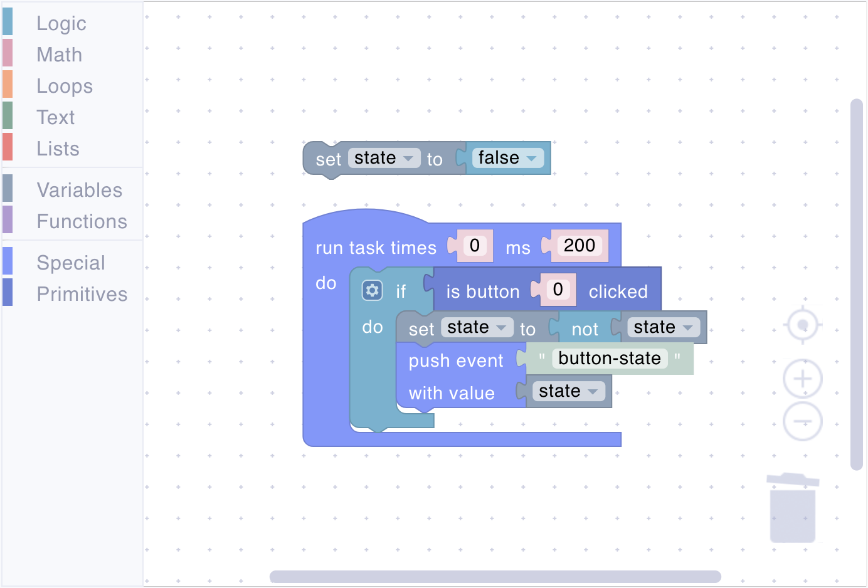868x588 pixels.
Task: Open state dropdown in top set block
Action: [384, 158]
